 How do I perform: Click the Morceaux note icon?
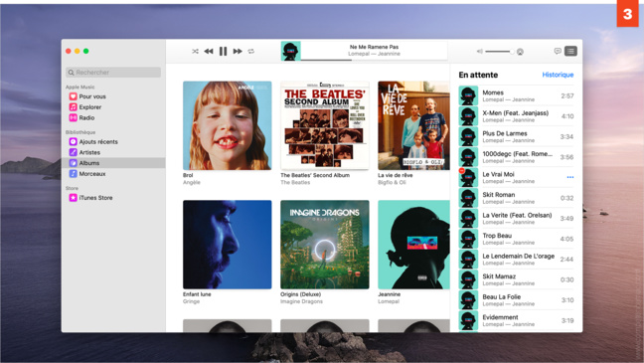point(73,174)
